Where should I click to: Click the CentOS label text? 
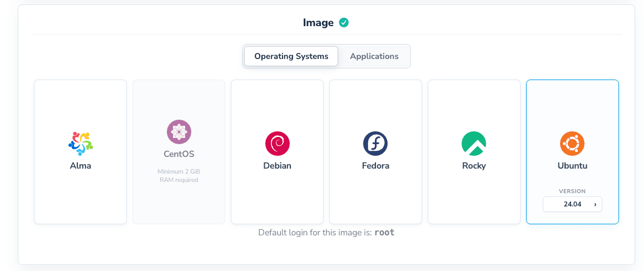tap(179, 155)
